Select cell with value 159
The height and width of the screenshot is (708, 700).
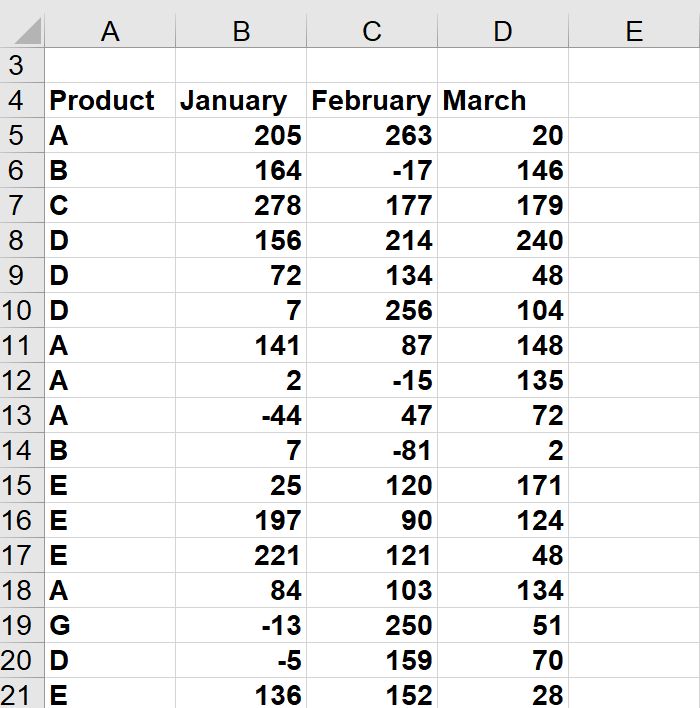(372, 660)
